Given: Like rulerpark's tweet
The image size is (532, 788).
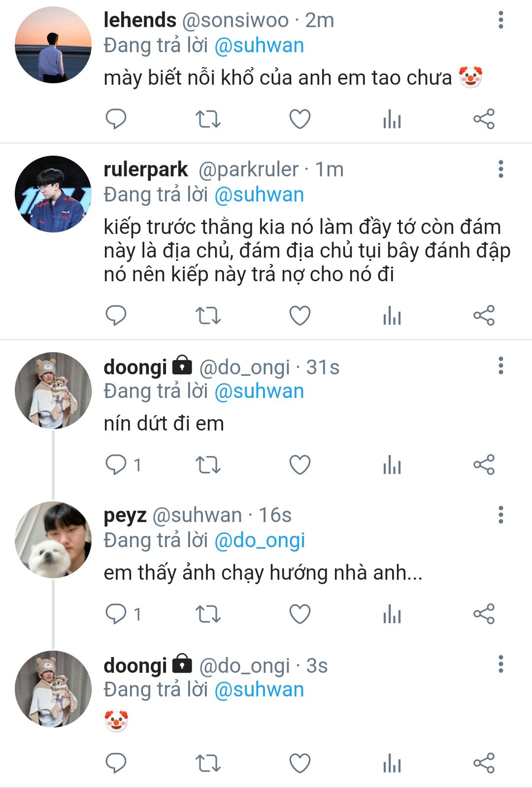Looking at the screenshot, I should (299, 316).
